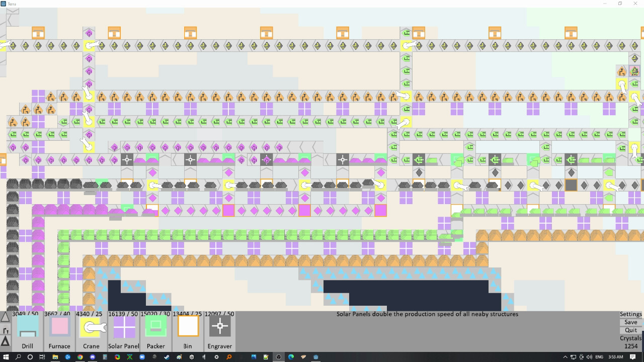644x362 pixels.
Task: Open the Settings panel
Action: [x=631, y=314]
